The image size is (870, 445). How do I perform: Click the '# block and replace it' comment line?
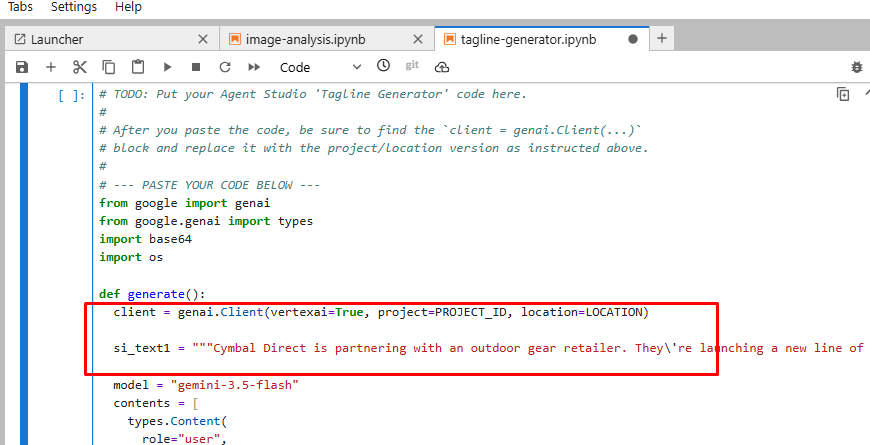374,148
